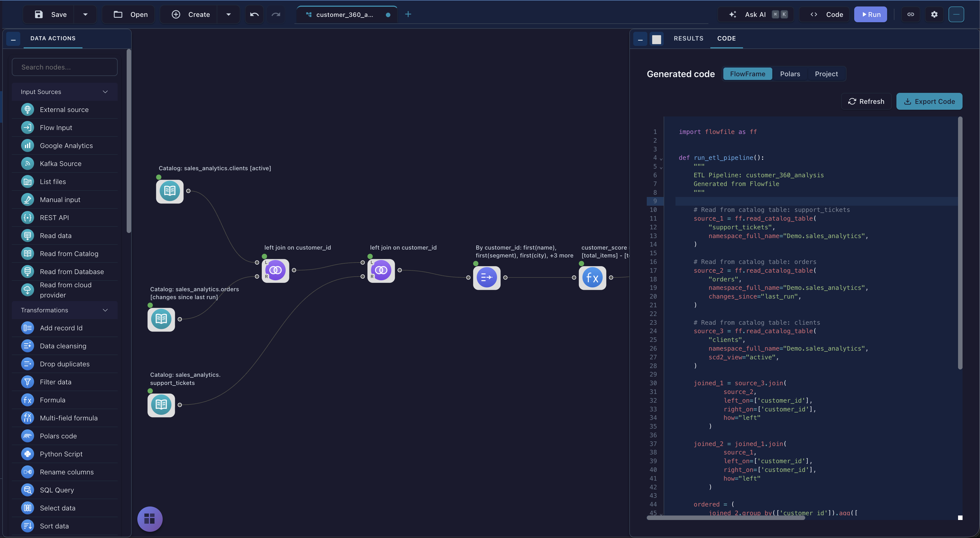Open Ask AI assistant
This screenshot has height=538, width=980.
tap(755, 14)
